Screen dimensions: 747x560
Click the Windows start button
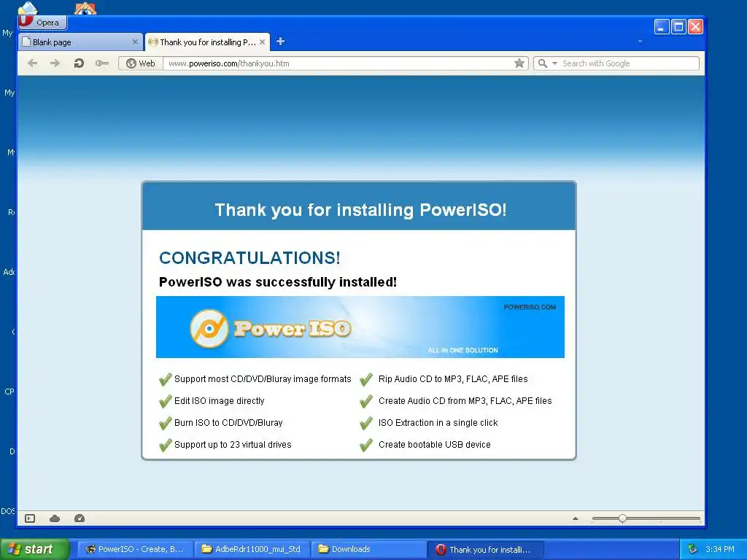click(x=34, y=549)
